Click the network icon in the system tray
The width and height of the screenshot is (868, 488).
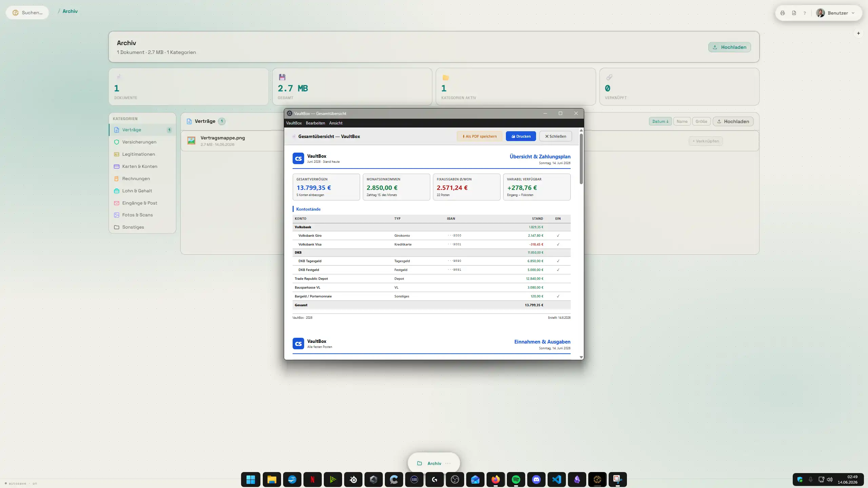point(821,480)
